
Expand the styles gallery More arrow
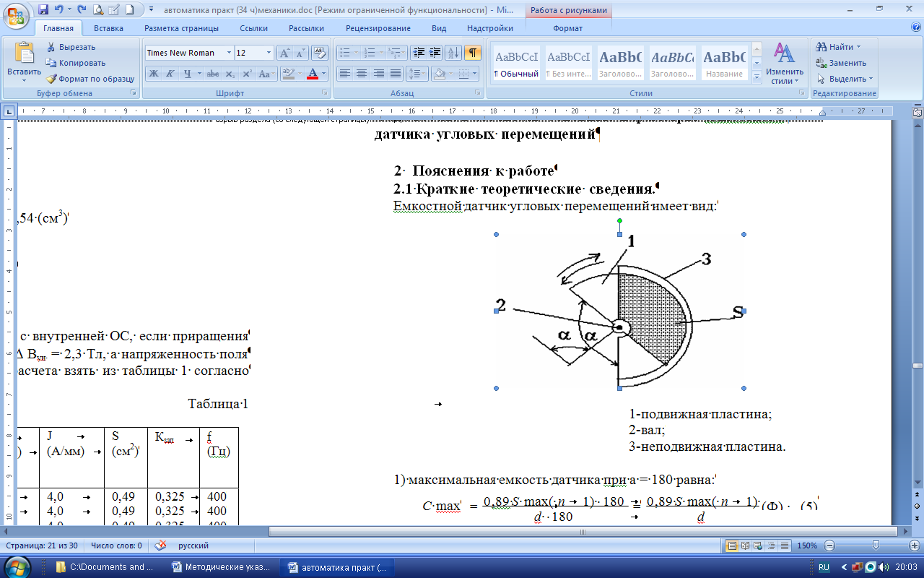click(x=757, y=76)
